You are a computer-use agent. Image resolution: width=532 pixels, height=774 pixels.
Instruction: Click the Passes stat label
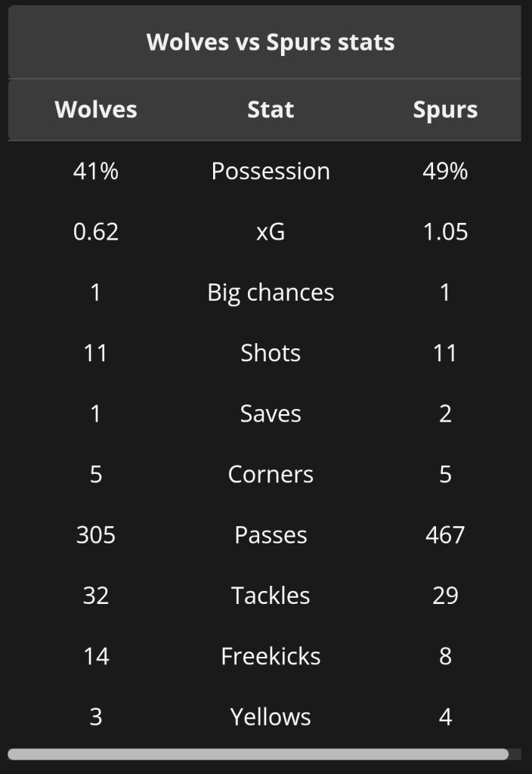click(271, 535)
